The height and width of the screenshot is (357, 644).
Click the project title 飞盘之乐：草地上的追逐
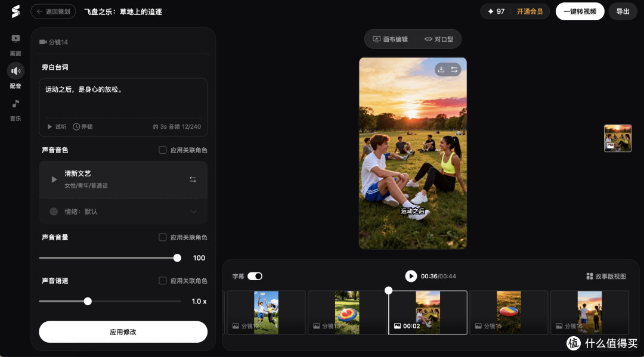(x=123, y=11)
